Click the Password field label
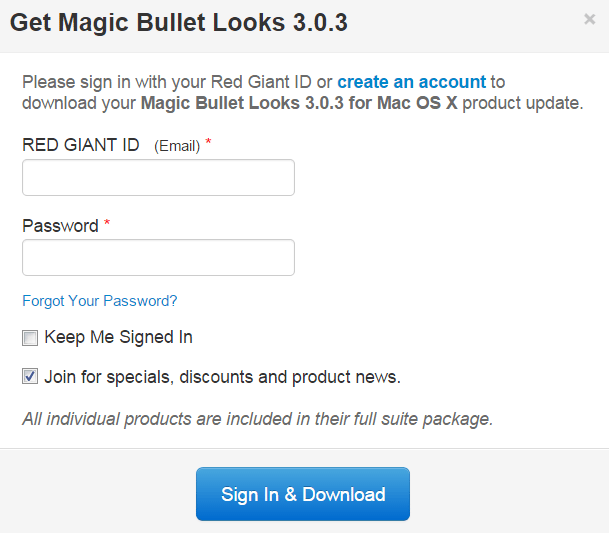Image resolution: width=609 pixels, height=533 pixels. [x=60, y=226]
